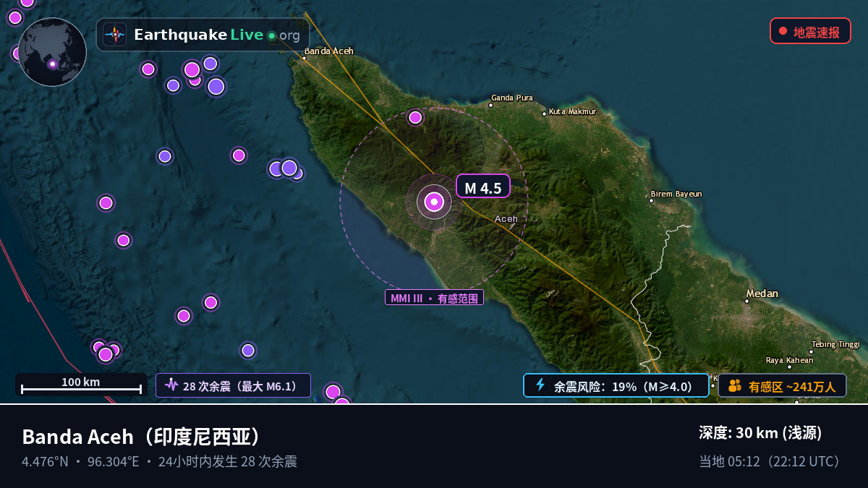Click the 28 次余震（最大 M6.1）badge
868x488 pixels.
pos(233,385)
